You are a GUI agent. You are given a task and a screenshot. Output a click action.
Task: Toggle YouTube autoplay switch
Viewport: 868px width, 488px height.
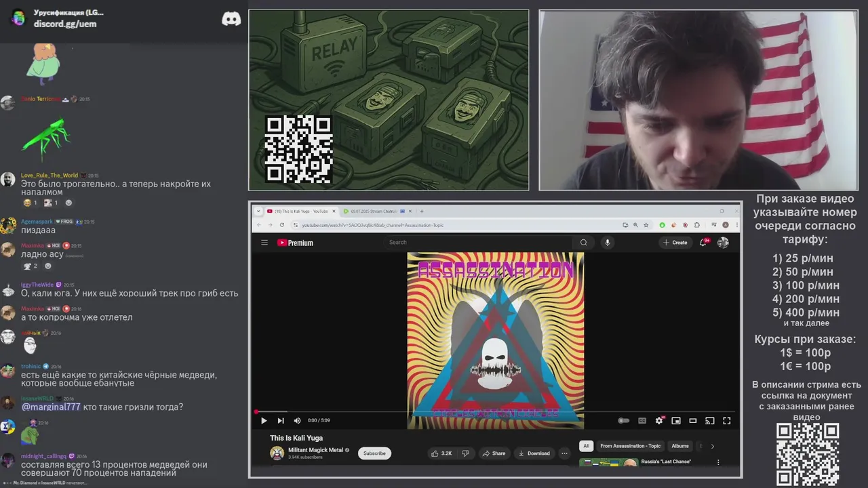click(x=623, y=421)
